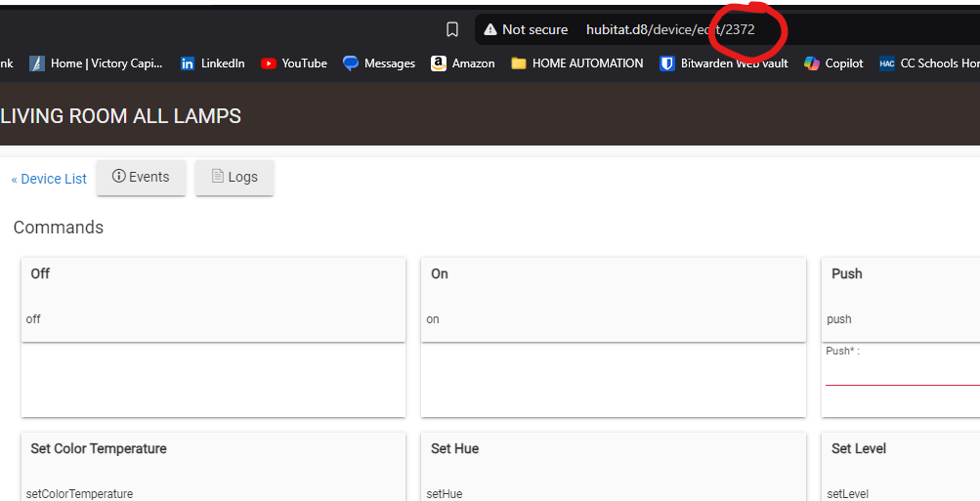The image size is (980, 501).
Task: Run the Set Hue command
Action: [614, 467]
